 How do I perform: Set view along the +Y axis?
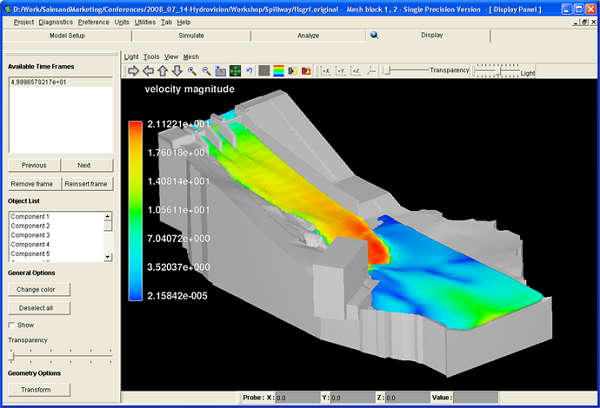341,71
